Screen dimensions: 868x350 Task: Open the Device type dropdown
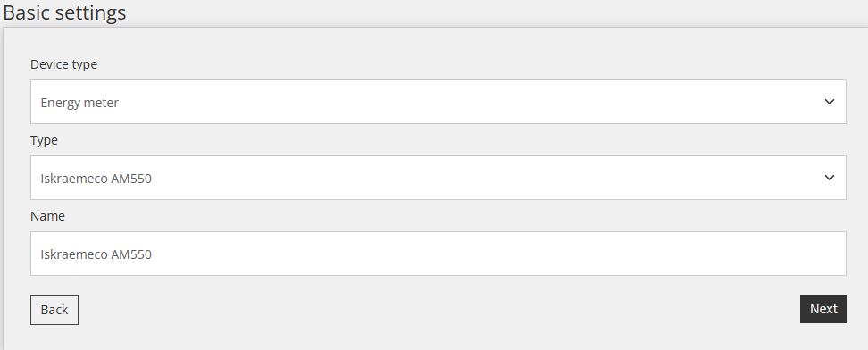pos(438,102)
